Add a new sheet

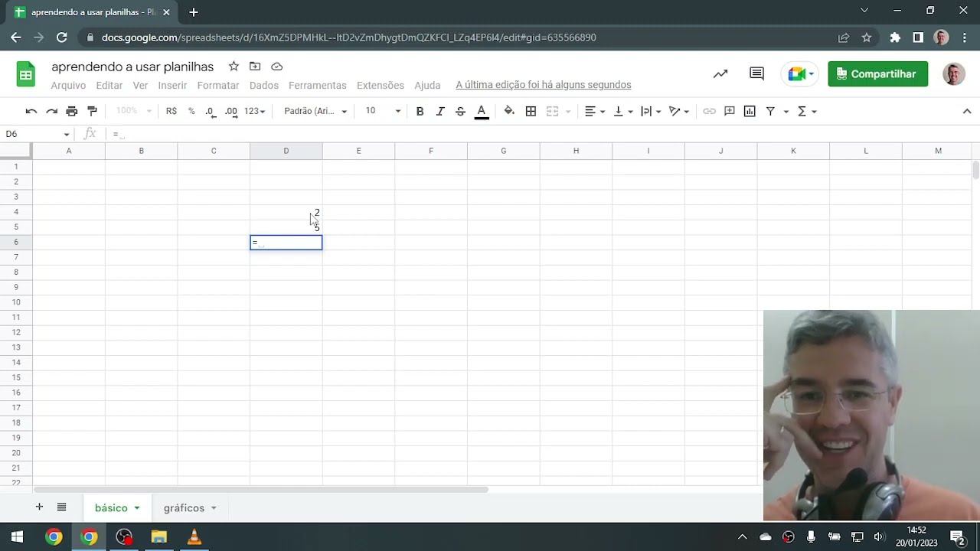(39, 507)
